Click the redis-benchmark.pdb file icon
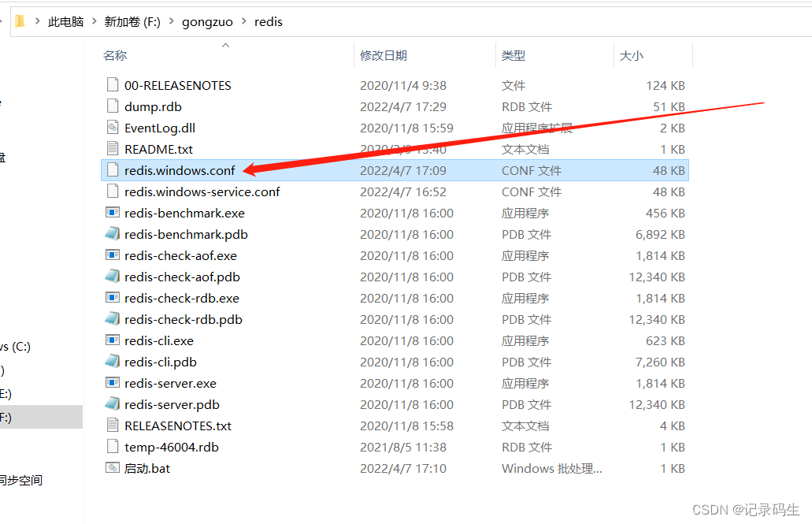The image size is (812, 524). click(x=113, y=234)
